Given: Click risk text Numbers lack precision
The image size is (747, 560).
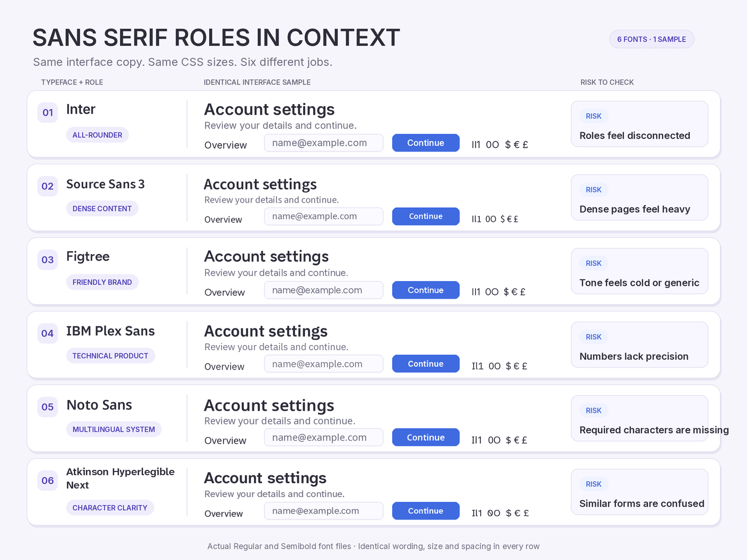Looking at the screenshot, I should point(634,356).
